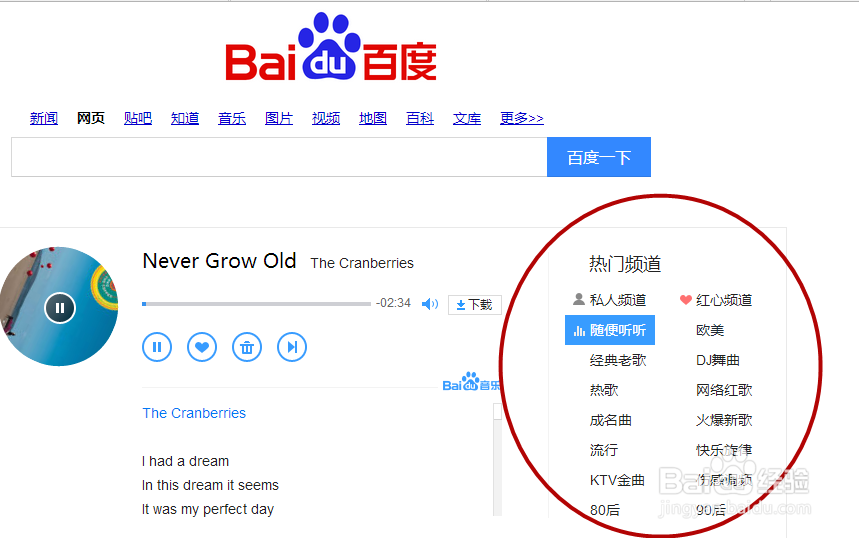Screen dimensions: 859x538
Task: Select the 快乐旋律 channel
Action: click(x=724, y=450)
